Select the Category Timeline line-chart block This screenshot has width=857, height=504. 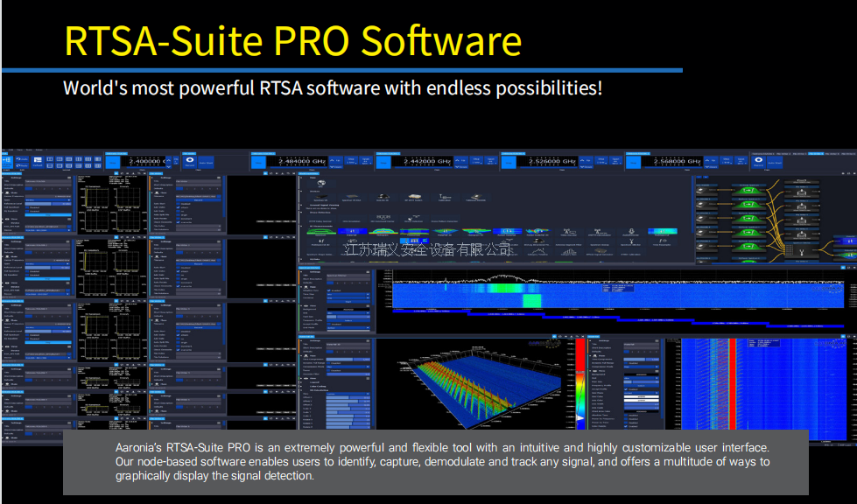537,252
